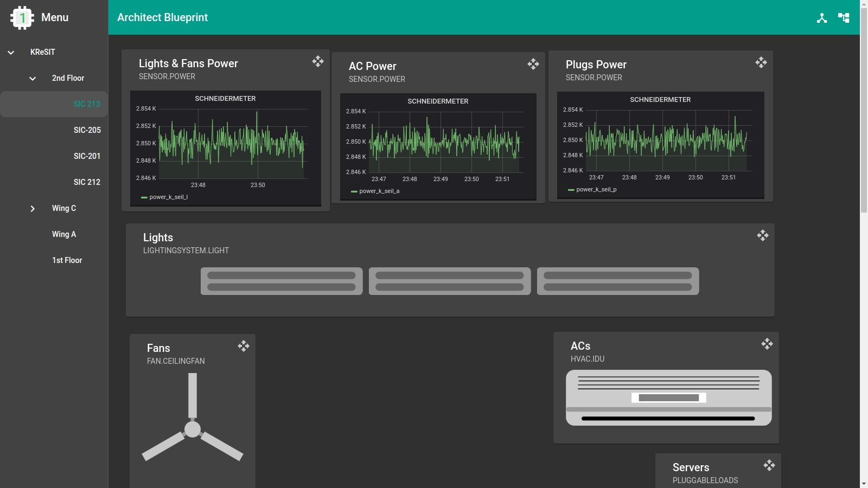Expand the Wing C section
The width and height of the screenshot is (868, 488).
(x=33, y=208)
